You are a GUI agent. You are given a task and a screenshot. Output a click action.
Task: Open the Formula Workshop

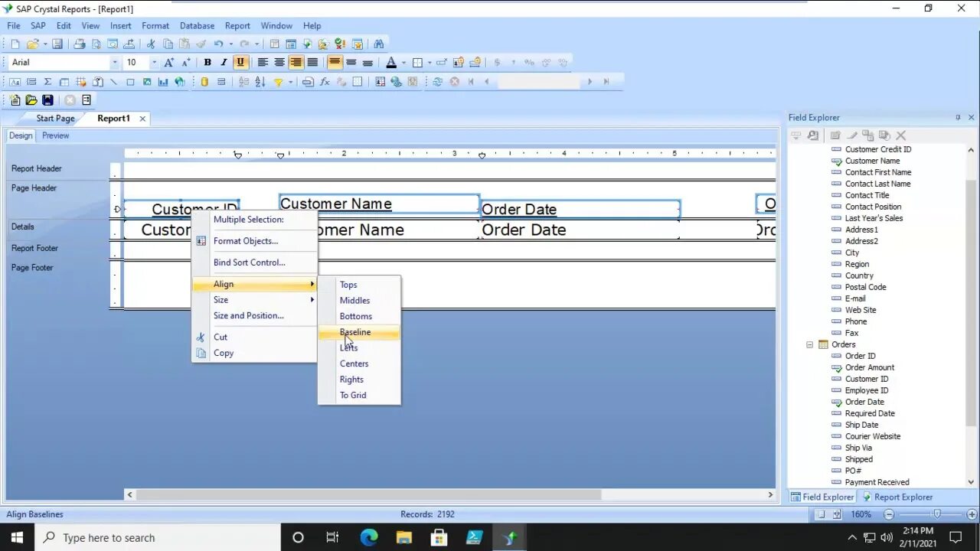(x=325, y=82)
